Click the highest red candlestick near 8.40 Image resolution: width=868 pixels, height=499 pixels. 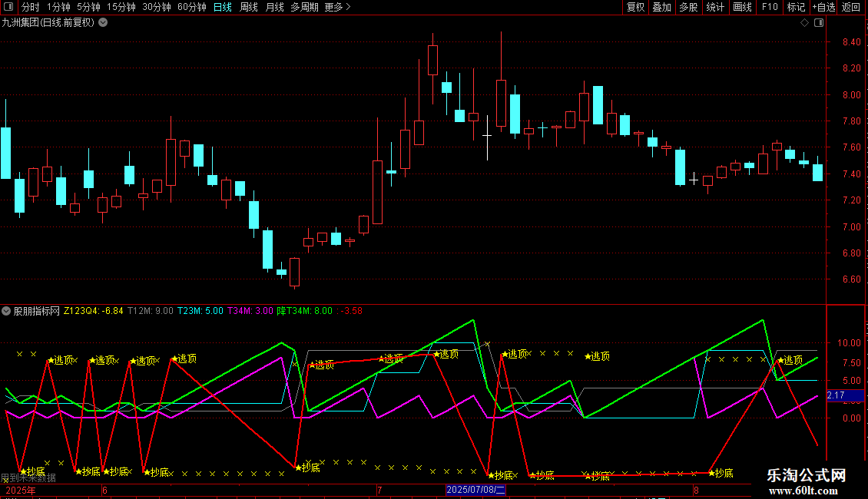pos(433,61)
